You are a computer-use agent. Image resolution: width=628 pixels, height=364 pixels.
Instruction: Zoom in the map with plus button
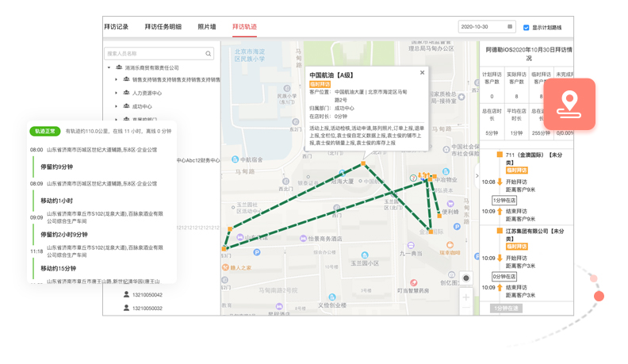coord(466,297)
